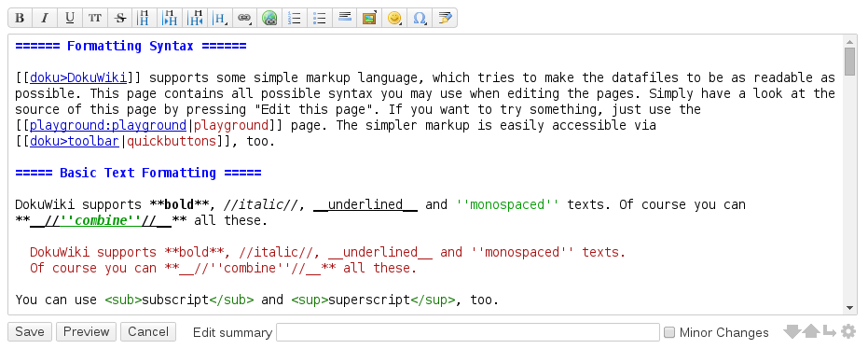Insert unordered bullet list item
868x349 pixels.
click(320, 18)
